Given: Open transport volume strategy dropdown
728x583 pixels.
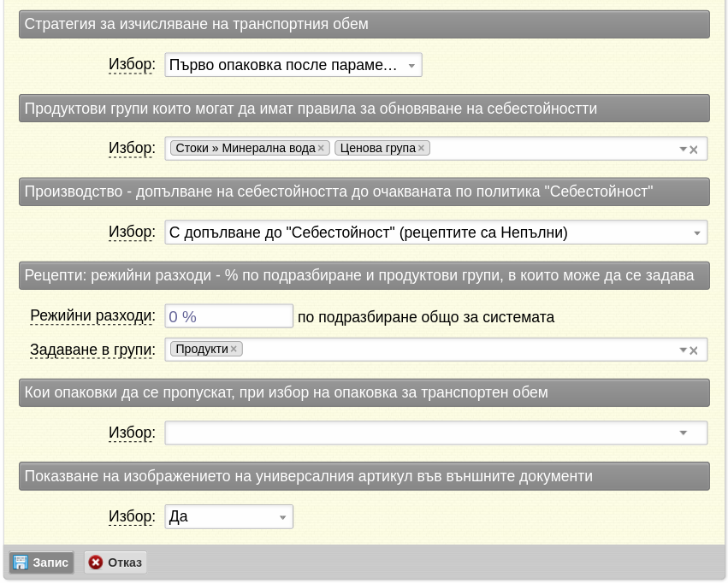Looking at the screenshot, I should tap(293, 65).
